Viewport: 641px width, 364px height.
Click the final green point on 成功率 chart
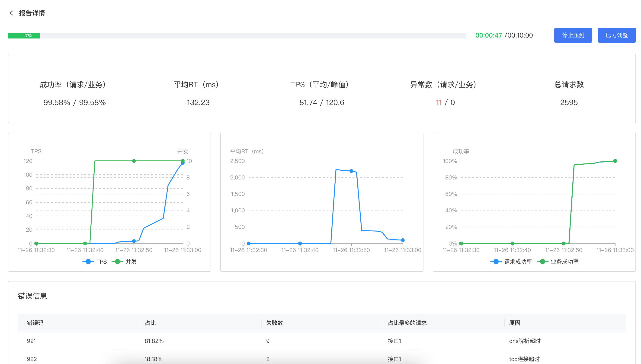pos(615,161)
